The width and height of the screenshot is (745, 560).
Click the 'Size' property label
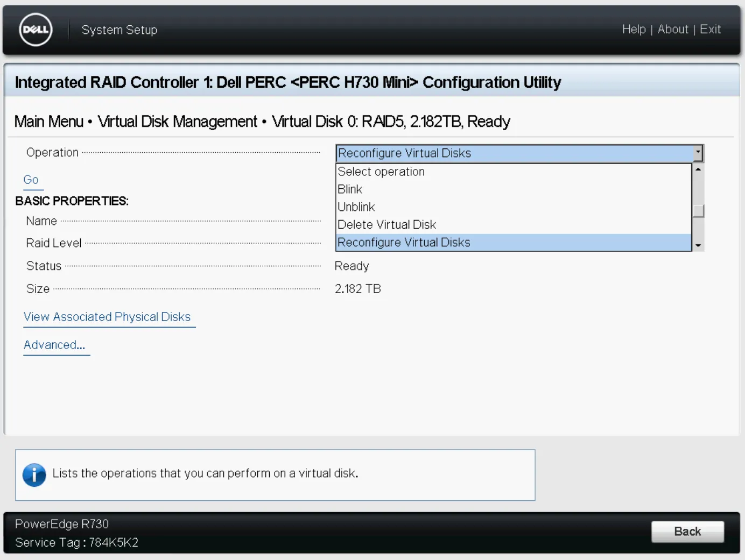[x=38, y=289]
